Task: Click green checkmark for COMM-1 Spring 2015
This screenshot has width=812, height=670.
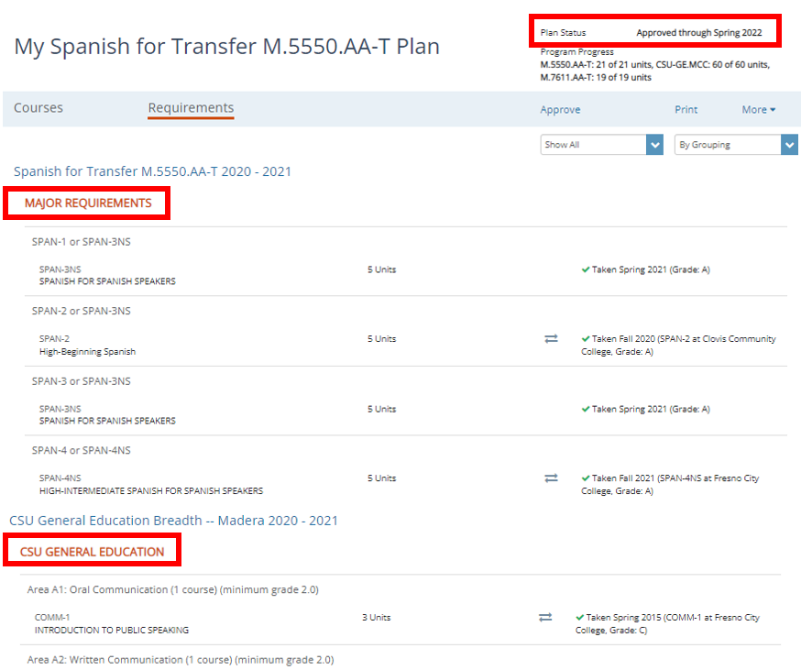Action: point(580,618)
